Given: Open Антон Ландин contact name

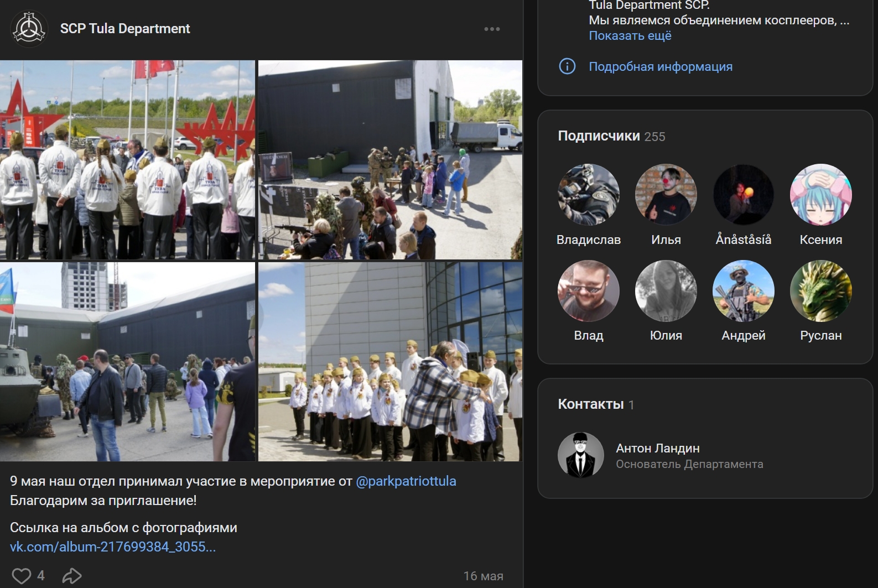Looking at the screenshot, I should 658,448.
